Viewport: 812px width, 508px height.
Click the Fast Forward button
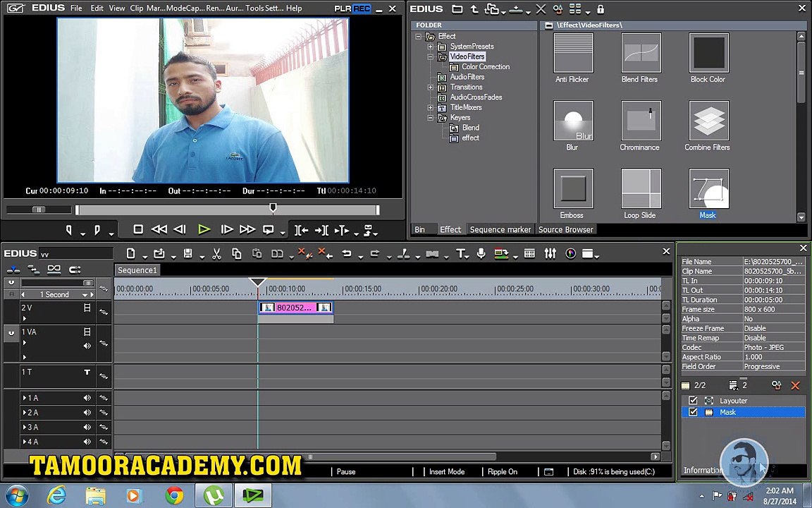point(247,229)
